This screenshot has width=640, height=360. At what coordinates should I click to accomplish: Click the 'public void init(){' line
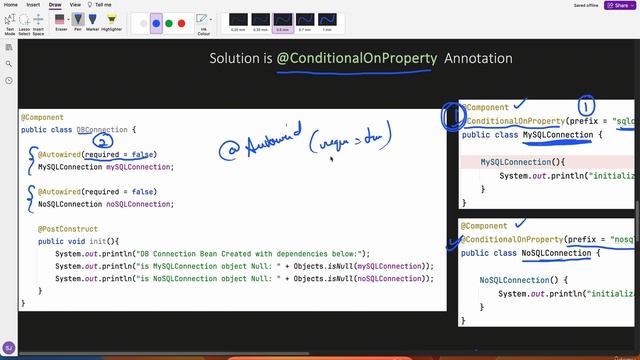pyautogui.click(x=78, y=241)
